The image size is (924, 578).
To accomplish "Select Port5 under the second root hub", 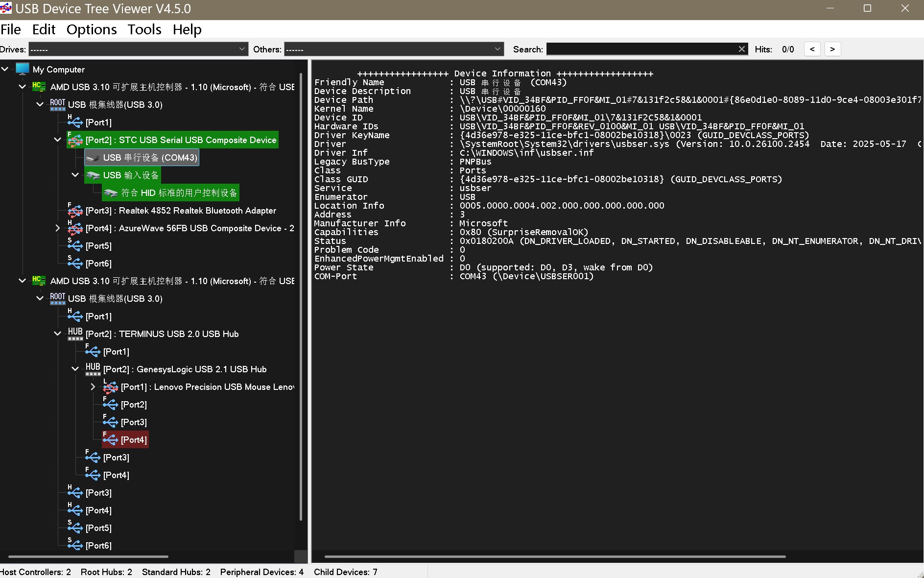I will pos(98,528).
